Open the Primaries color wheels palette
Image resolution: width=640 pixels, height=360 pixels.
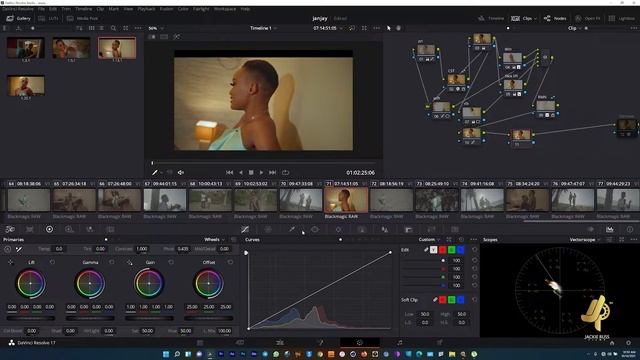49,229
